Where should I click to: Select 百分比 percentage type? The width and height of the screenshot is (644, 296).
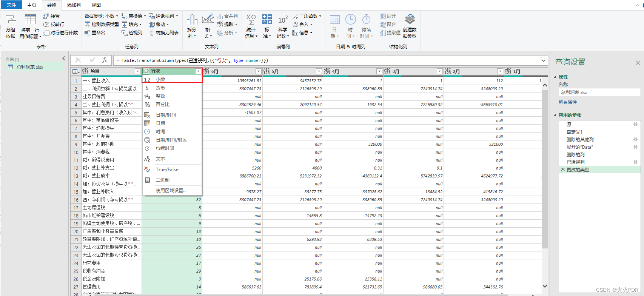(172, 105)
